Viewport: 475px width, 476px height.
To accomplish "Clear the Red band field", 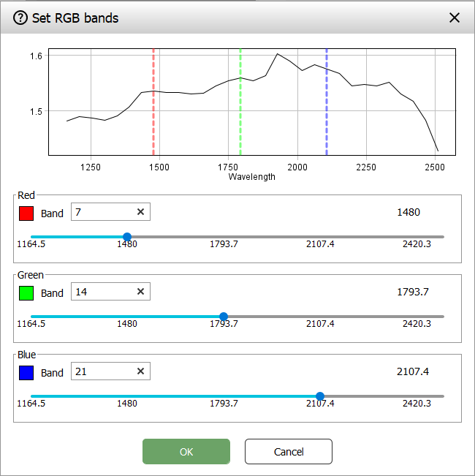I will pos(141,212).
